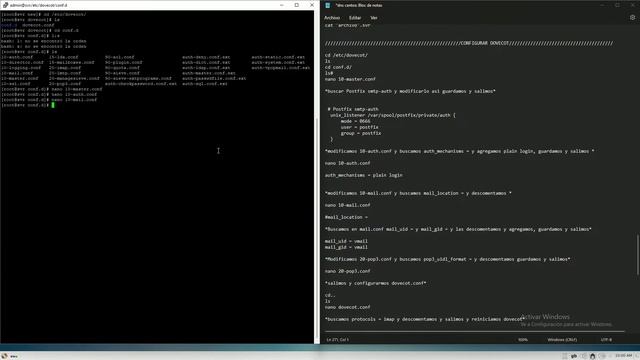Click '20-pop3.conf' in terminal file listing

tap(65, 84)
